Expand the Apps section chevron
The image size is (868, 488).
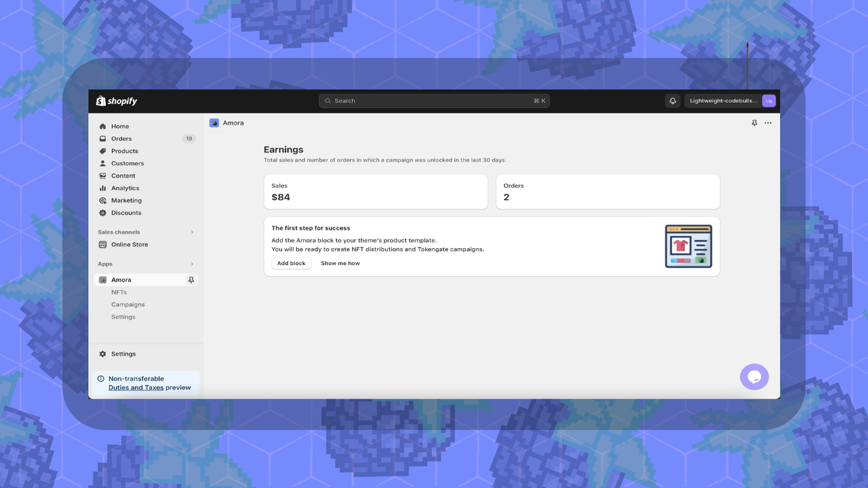(x=192, y=264)
